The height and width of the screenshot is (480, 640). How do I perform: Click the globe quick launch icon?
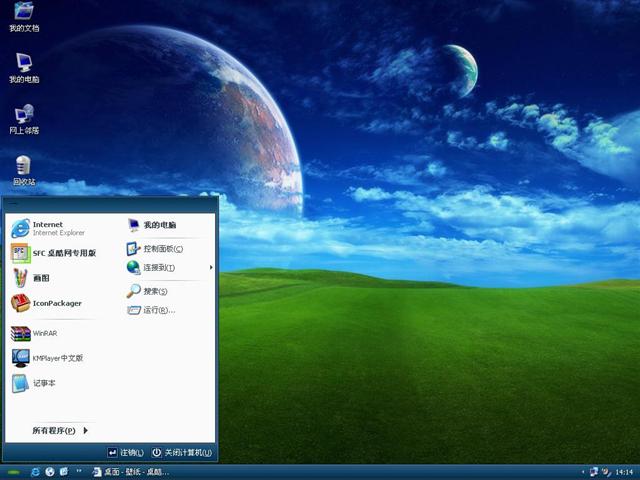coord(50,472)
